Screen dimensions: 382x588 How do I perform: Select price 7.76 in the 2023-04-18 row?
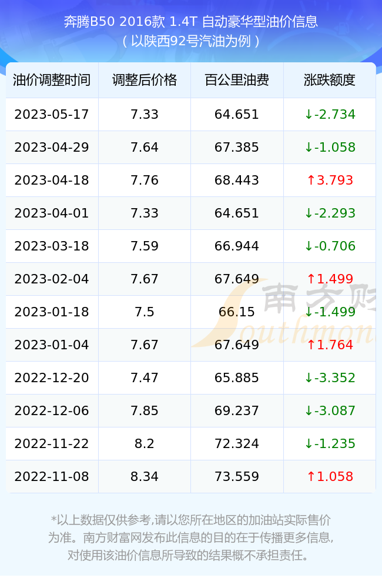(145, 181)
